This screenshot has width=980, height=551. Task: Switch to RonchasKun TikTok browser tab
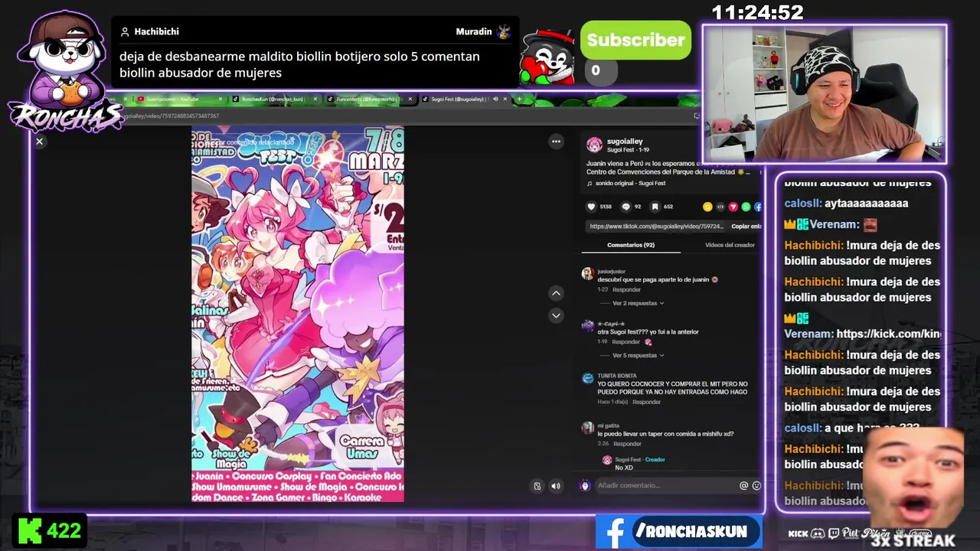(273, 99)
